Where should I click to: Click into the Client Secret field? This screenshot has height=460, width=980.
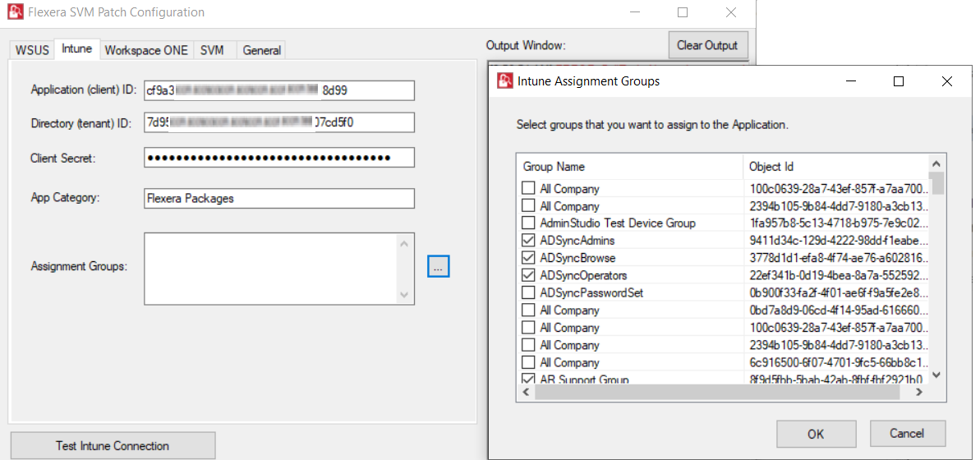(278, 158)
